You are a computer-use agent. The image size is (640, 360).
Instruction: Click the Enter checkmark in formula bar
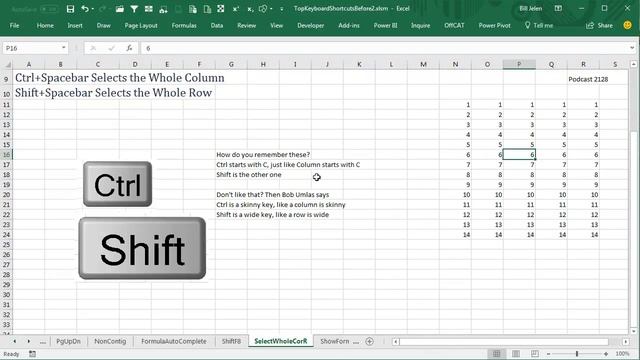(x=111, y=48)
